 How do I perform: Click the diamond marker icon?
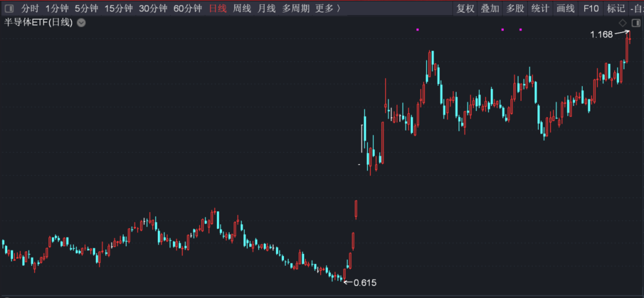click(623, 23)
